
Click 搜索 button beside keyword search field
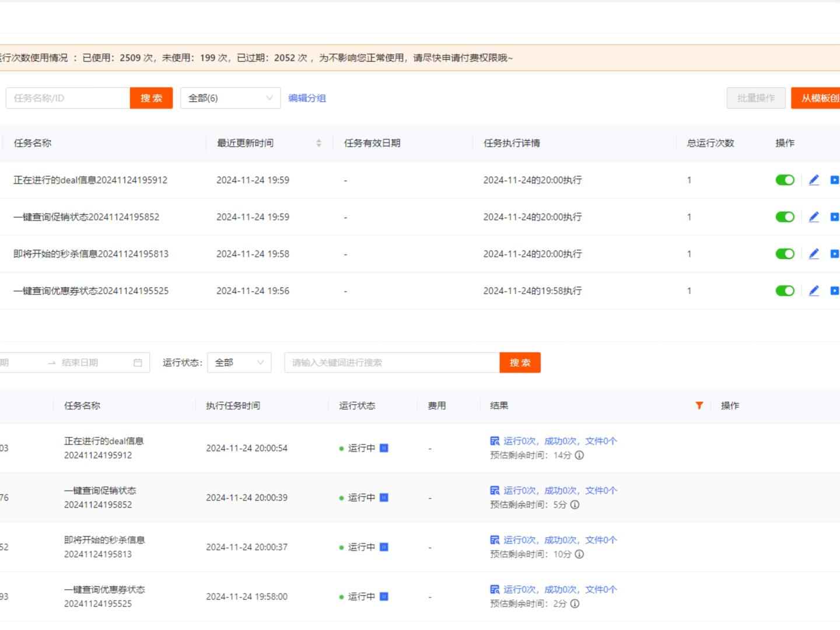pos(520,362)
